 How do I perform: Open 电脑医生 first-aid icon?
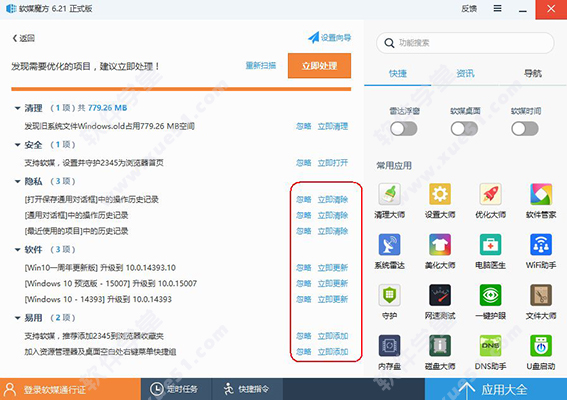(x=490, y=245)
